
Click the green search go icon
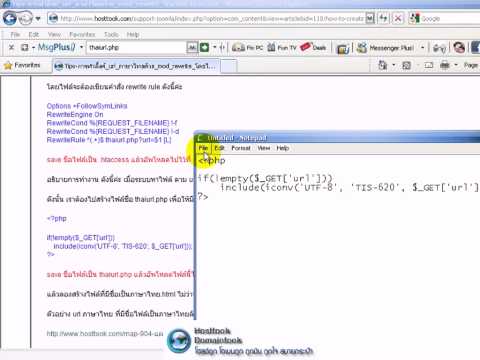[204, 47]
